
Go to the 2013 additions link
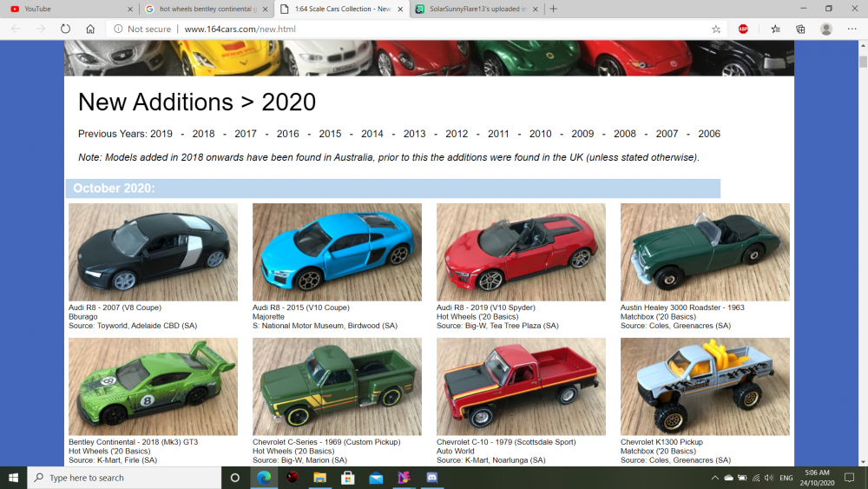pyautogui.click(x=414, y=134)
